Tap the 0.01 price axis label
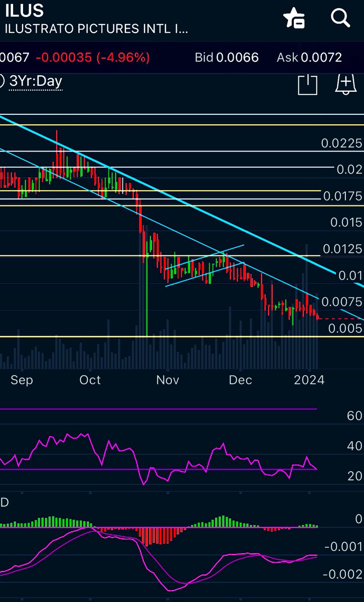364x602 pixels. [349, 275]
